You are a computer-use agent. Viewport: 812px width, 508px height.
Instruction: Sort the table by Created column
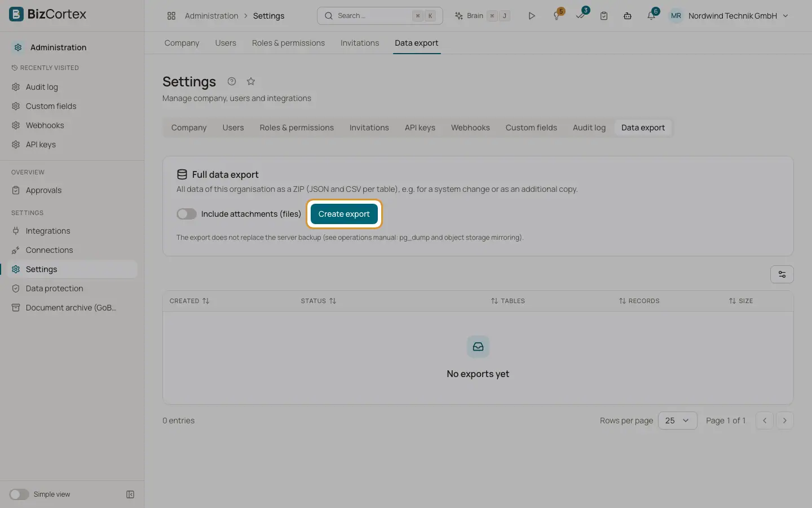189,301
